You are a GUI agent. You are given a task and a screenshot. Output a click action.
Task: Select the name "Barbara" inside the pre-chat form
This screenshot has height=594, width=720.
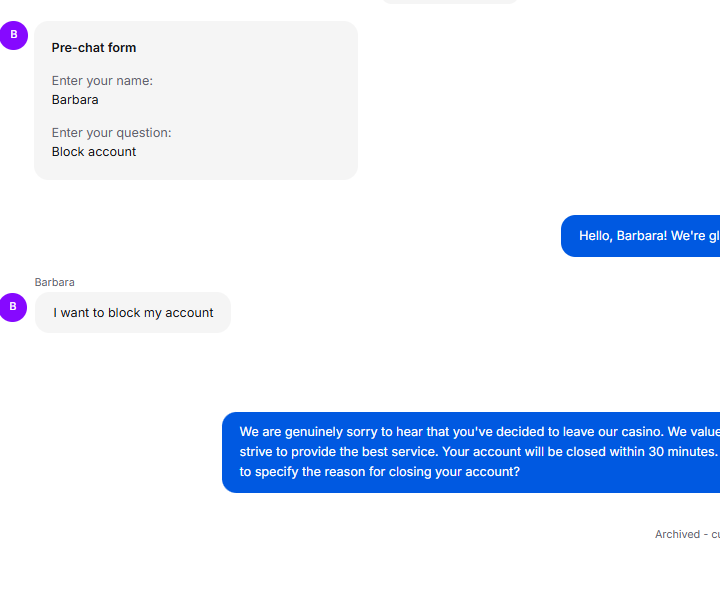click(75, 100)
